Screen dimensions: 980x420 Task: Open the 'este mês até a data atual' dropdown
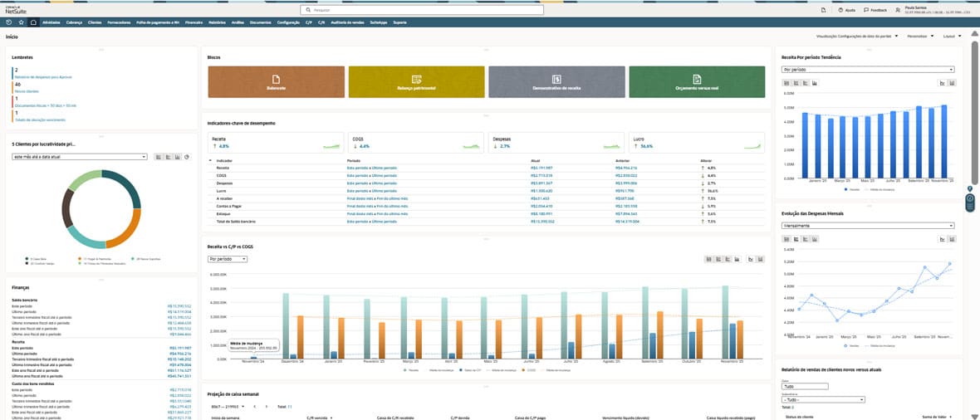pos(79,156)
